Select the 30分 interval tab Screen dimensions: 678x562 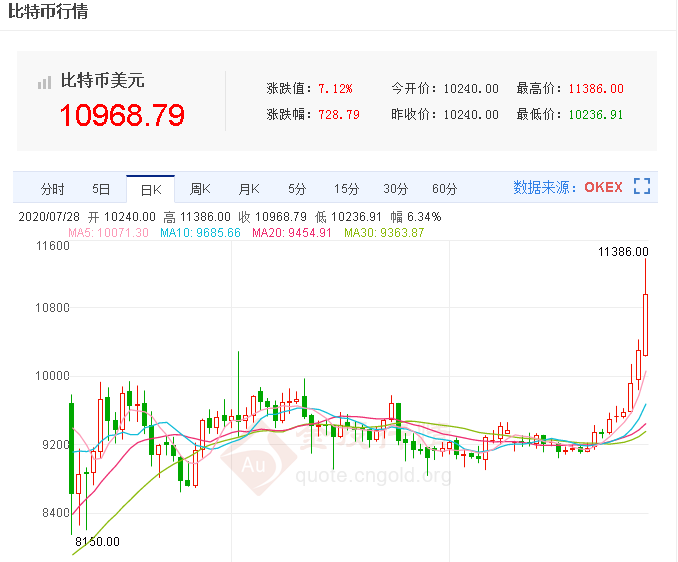(x=396, y=189)
